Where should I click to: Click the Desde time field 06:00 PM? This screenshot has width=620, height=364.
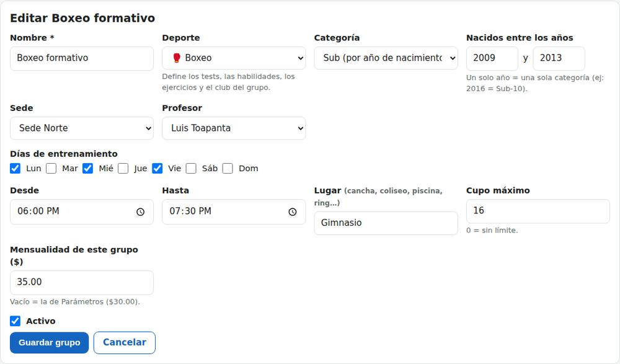(x=82, y=211)
